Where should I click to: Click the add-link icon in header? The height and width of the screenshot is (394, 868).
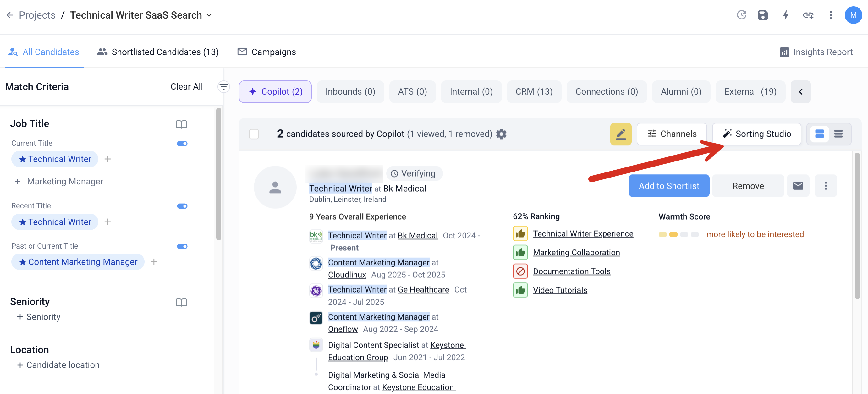[x=808, y=15]
